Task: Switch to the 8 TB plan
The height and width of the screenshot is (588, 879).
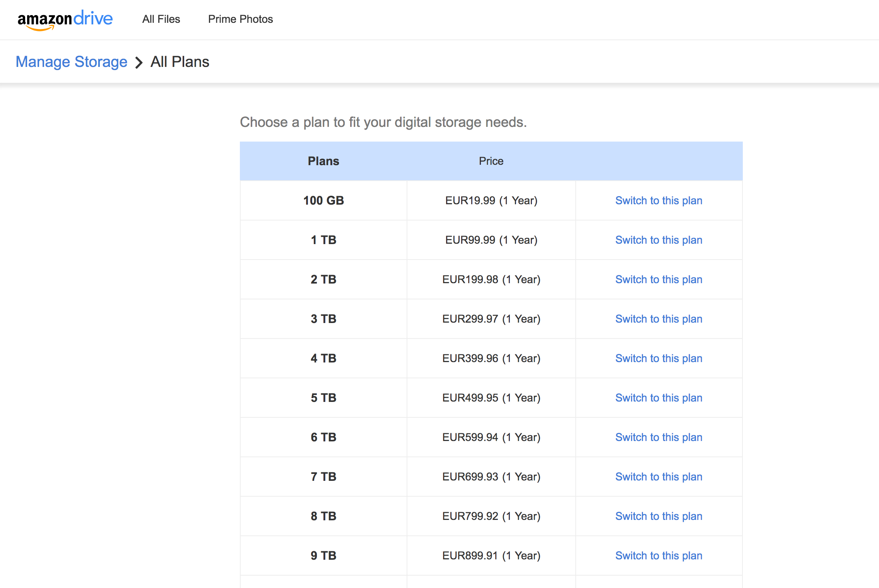Action: (x=658, y=516)
